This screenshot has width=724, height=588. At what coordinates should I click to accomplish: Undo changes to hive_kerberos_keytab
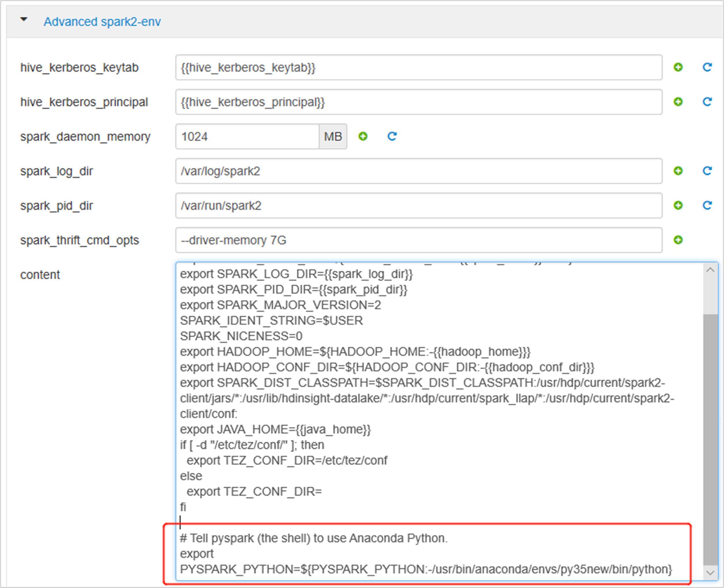[707, 67]
